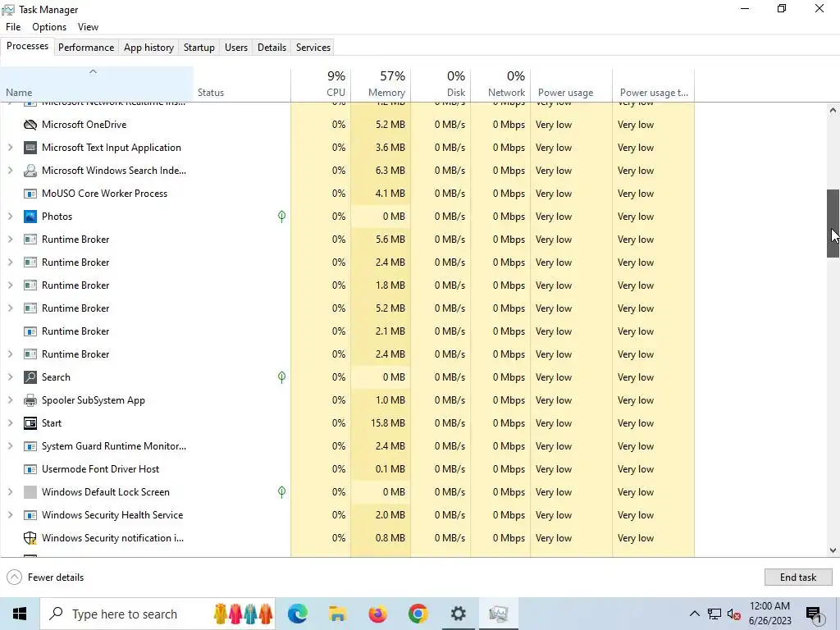This screenshot has height=630, width=840.
Task: Click the Runtime Broker icon in the 2.1 MB row
Action: point(30,331)
